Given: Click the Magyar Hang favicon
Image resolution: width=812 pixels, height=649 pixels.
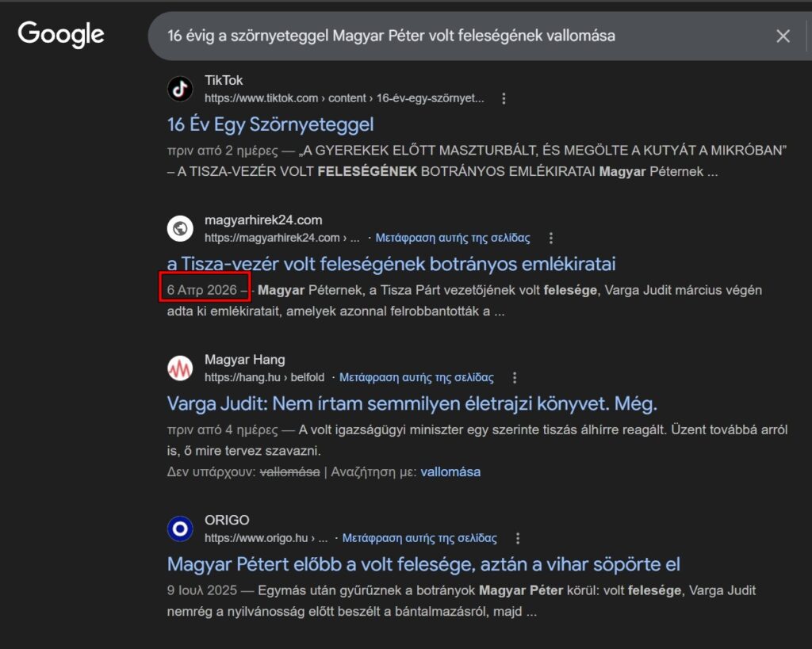Looking at the screenshot, I should (180, 368).
